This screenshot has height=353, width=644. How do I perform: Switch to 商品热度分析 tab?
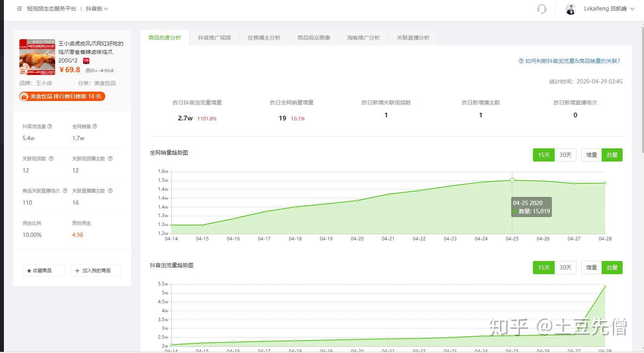(x=165, y=38)
